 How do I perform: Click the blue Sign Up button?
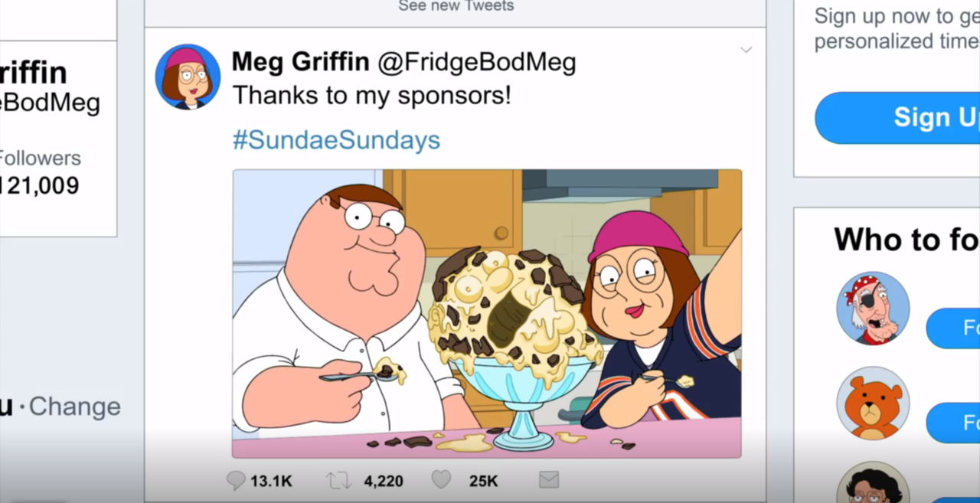(x=897, y=118)
